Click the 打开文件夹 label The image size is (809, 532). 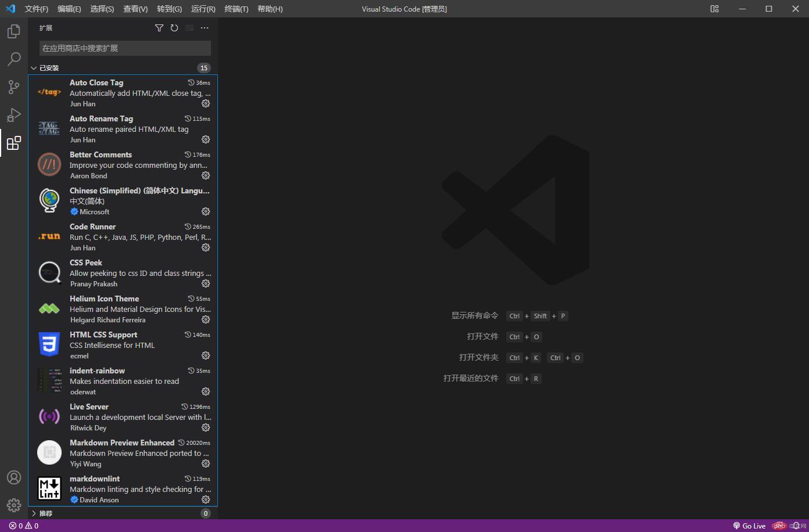point(479,357)
